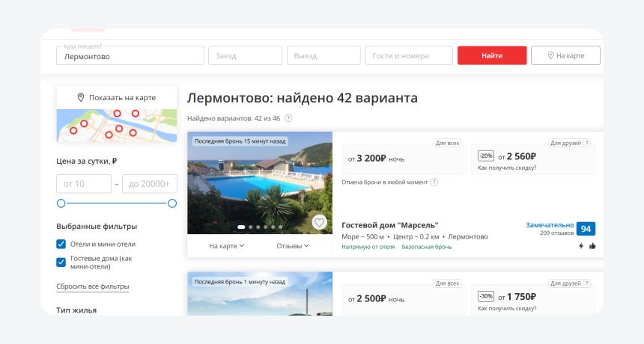The image size is (644, 344).
Task: Click second dot in Марсель photo carousel
Action: click(251, 227)
